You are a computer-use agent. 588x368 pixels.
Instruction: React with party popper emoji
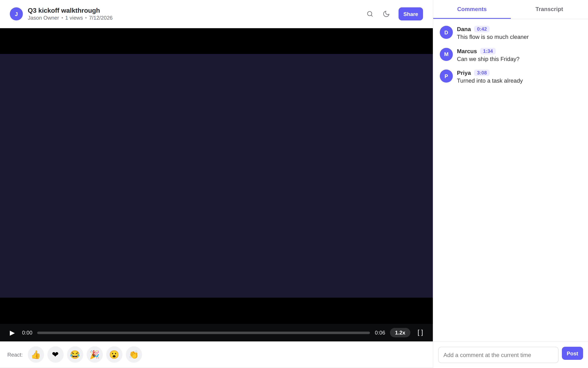pyautogui.click(x=95, y=355)
